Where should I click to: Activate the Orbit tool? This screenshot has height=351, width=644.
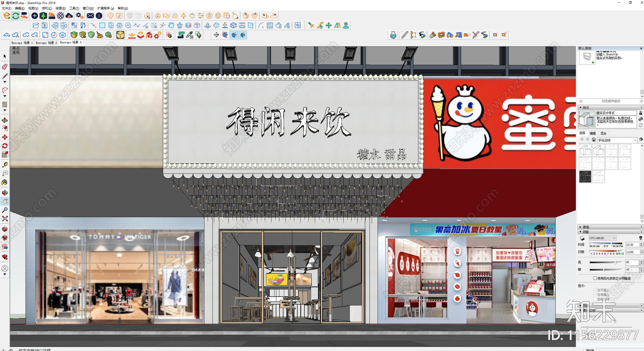5,193
